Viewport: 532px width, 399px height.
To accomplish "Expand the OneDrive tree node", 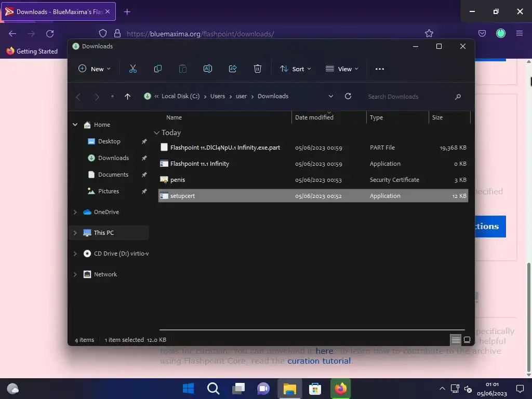I will pos(75,212).
